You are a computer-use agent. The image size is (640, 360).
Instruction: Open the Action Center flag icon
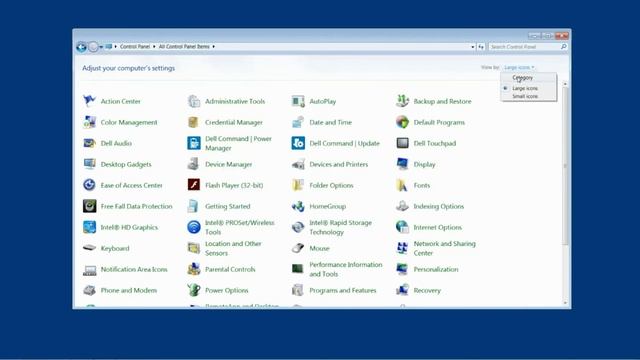tap(89, 101)
